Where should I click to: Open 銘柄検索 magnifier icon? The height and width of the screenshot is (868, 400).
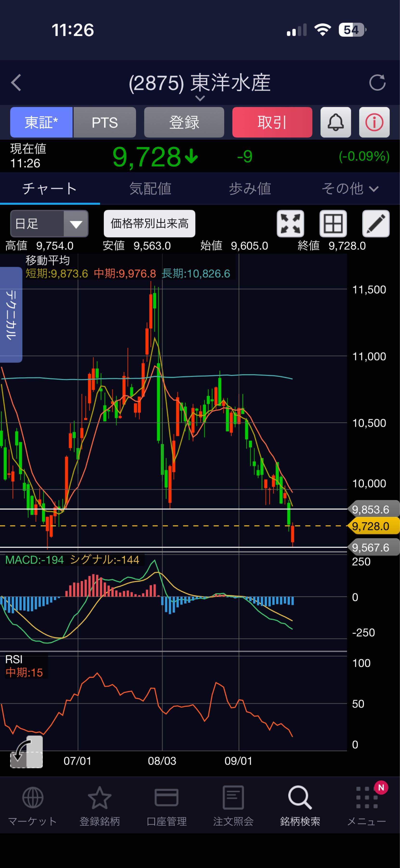click(300, 798)
